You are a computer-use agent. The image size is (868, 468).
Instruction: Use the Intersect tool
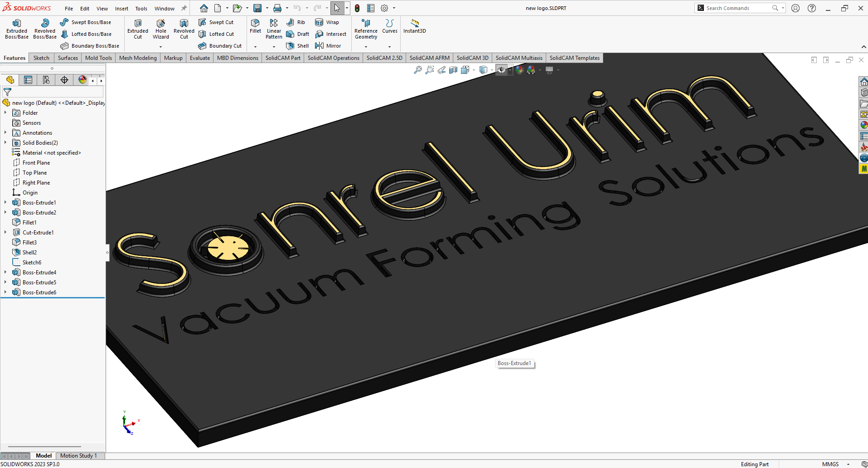(330, 34)
